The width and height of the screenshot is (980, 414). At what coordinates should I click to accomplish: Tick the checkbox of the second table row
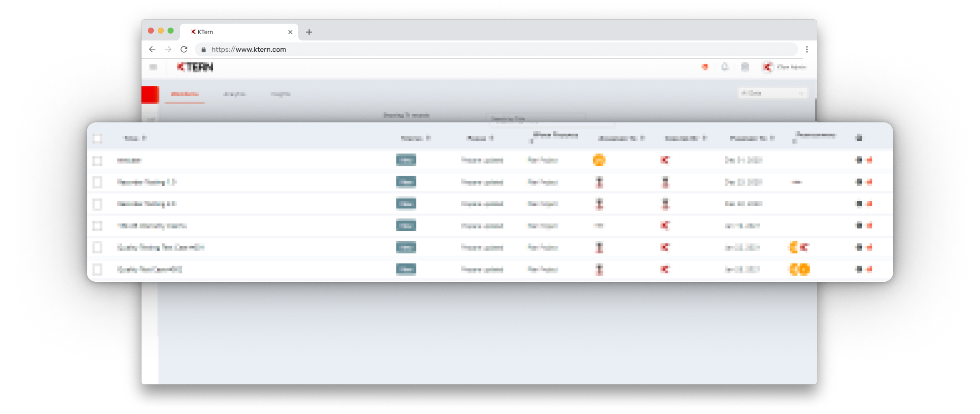coord(98,183)
